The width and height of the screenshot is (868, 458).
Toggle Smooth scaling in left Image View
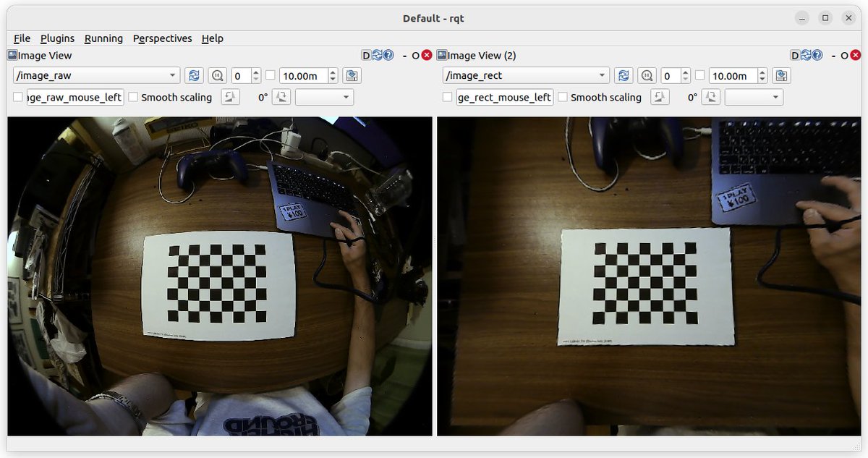[x=134, y=97]
